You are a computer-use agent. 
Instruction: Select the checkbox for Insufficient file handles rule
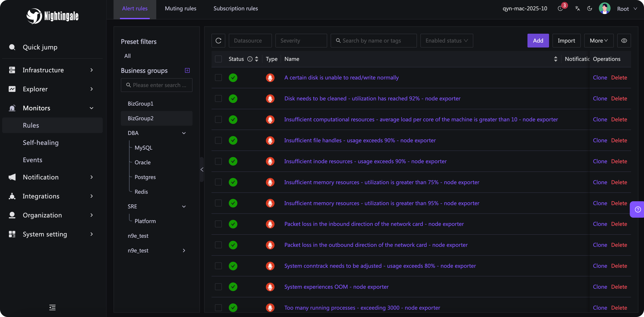coord(218,140)
